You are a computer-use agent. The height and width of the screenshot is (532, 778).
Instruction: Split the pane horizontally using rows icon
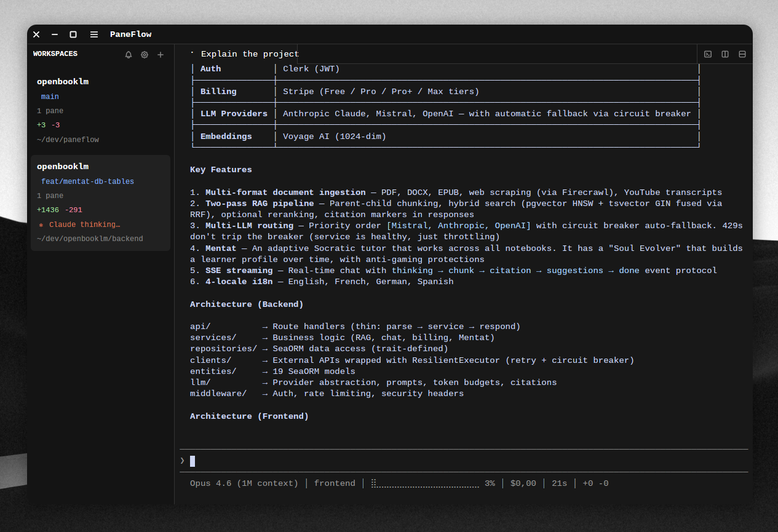coord(742,54)
